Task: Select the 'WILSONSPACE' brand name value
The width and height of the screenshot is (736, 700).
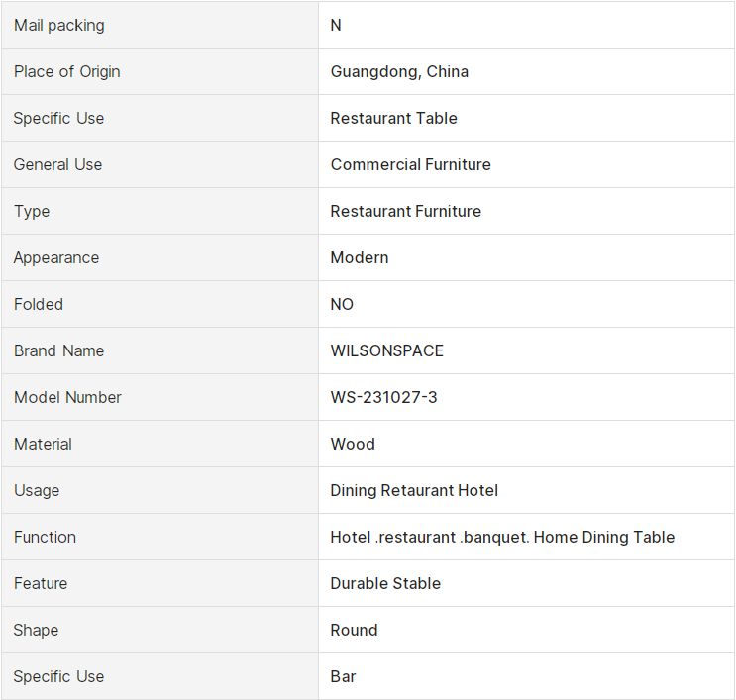Action: tap(387, 350)
